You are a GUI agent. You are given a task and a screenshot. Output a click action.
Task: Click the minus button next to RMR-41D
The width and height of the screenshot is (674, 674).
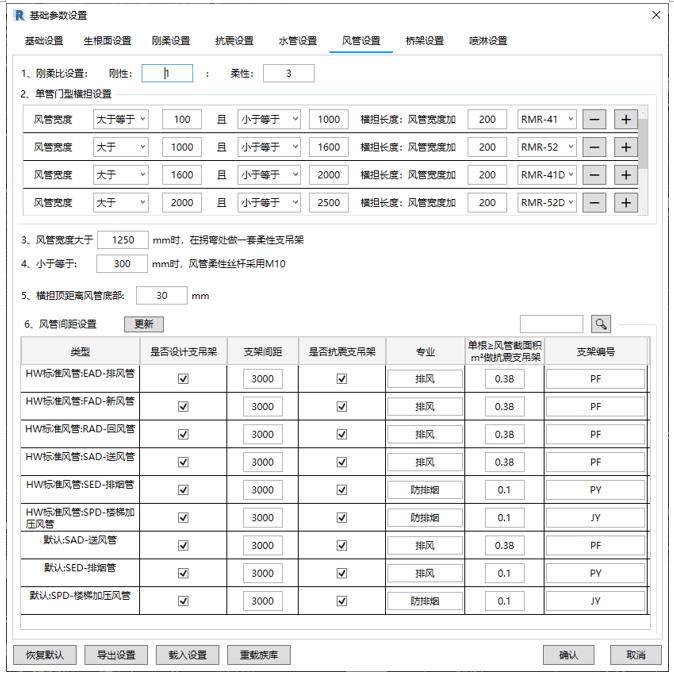click(x=594, y=175)
